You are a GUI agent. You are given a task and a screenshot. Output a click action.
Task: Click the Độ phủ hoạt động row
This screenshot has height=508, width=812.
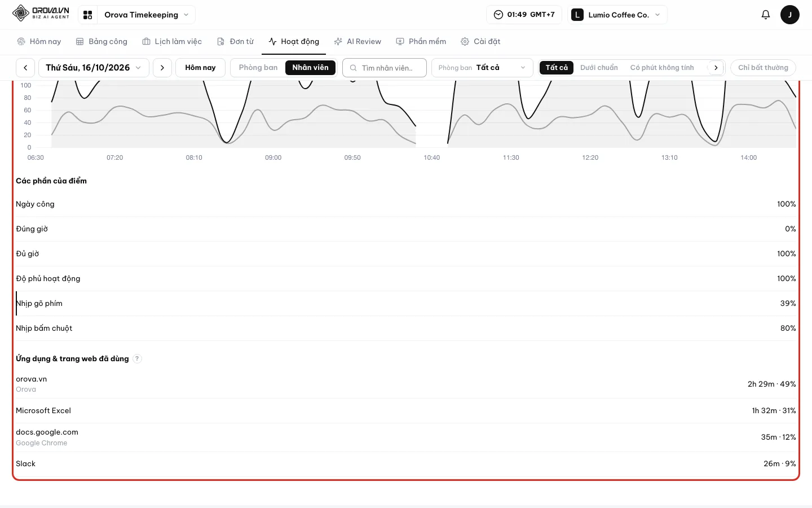click(x=406, y=279)
